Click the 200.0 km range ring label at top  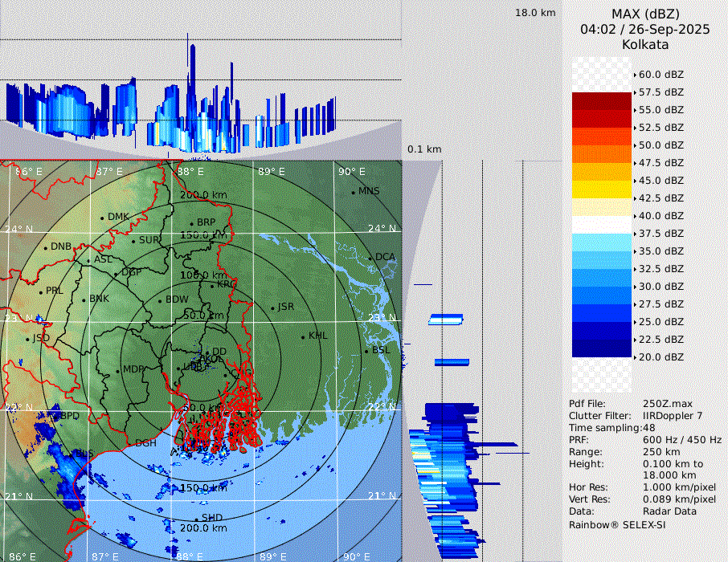202,195
